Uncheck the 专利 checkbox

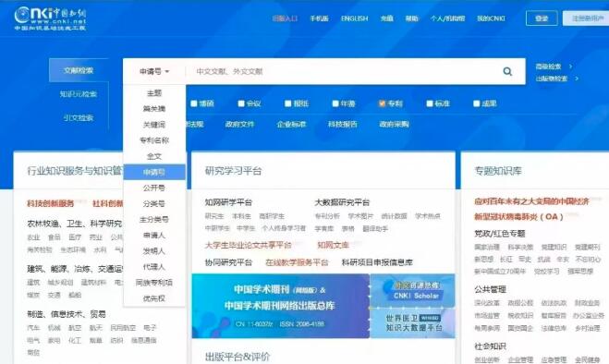click(383, 103)
